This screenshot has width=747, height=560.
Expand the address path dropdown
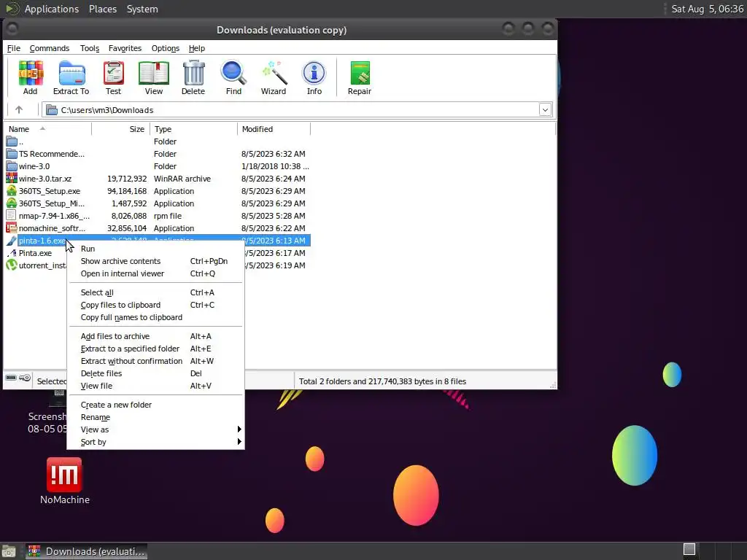pyautogui.click(x=545, y=110)
